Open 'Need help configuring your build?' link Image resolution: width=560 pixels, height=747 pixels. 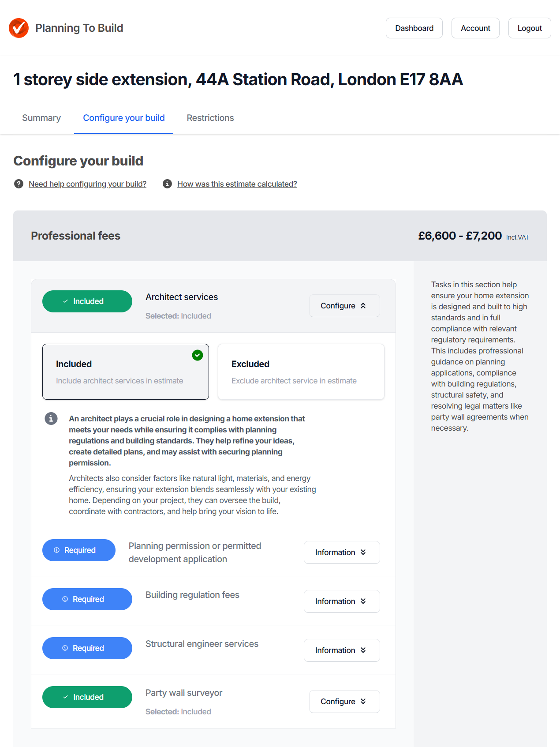click(x=87, y=184)
